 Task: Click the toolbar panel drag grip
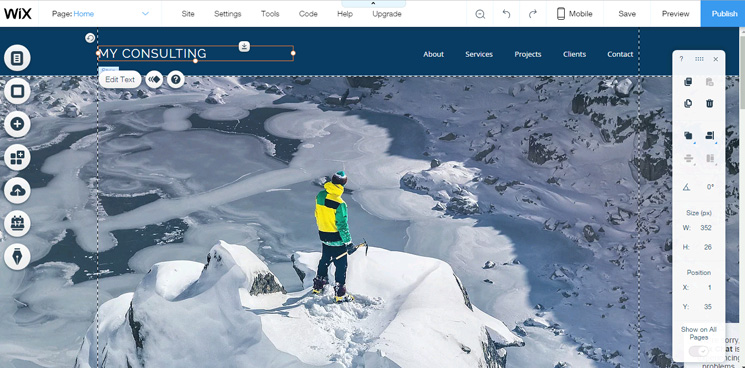699,59
